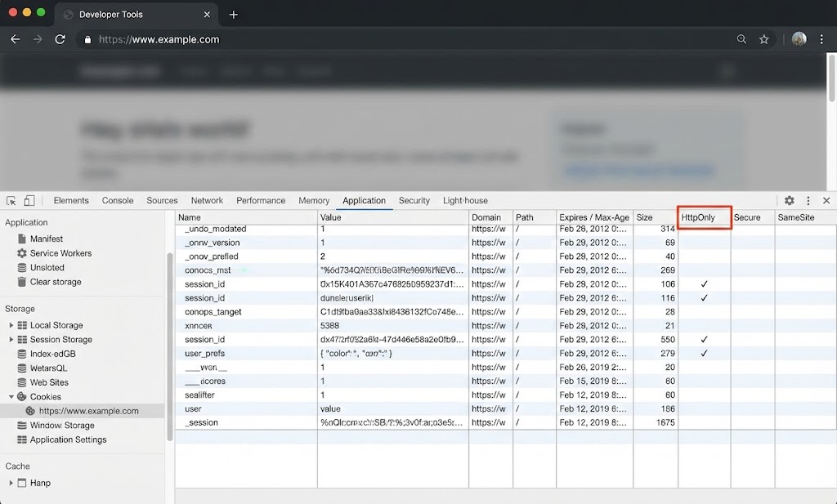Click the HttpOnly checkmark for session_id
This screenshot has width=837, height=504.
click(x=705, y=283)
